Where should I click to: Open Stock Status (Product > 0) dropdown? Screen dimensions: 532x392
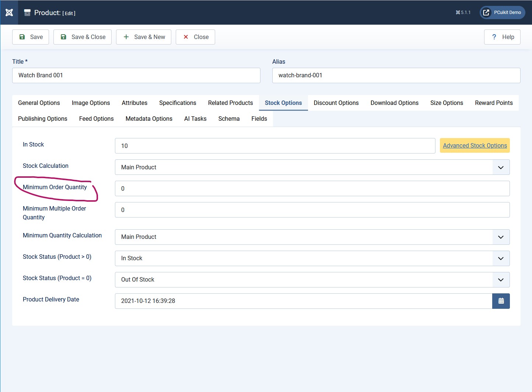coord(312,258)
